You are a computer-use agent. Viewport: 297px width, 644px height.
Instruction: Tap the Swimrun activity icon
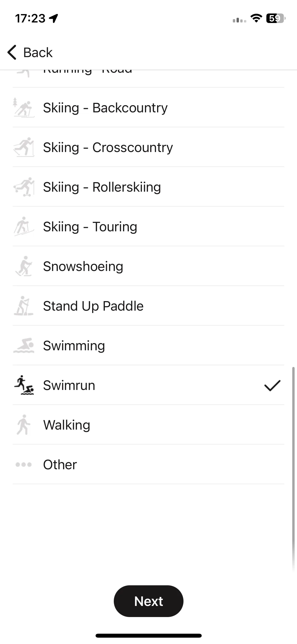24,385
